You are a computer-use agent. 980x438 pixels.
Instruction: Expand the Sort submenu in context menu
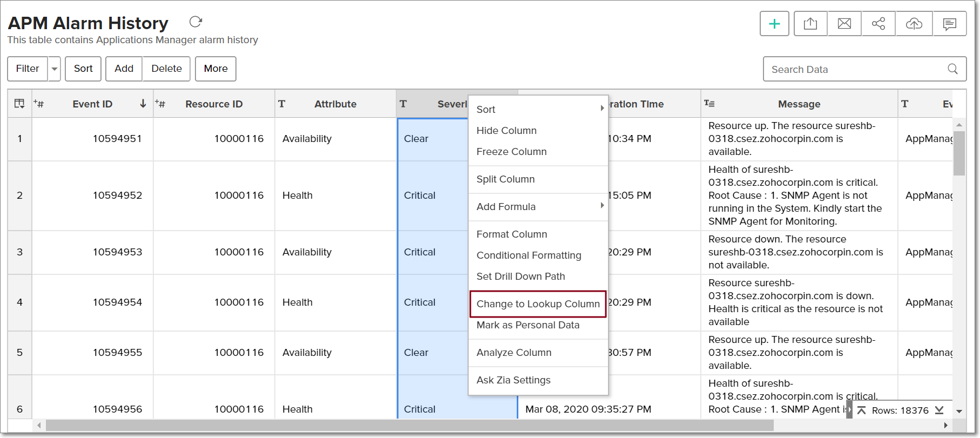tap(538, 109)
